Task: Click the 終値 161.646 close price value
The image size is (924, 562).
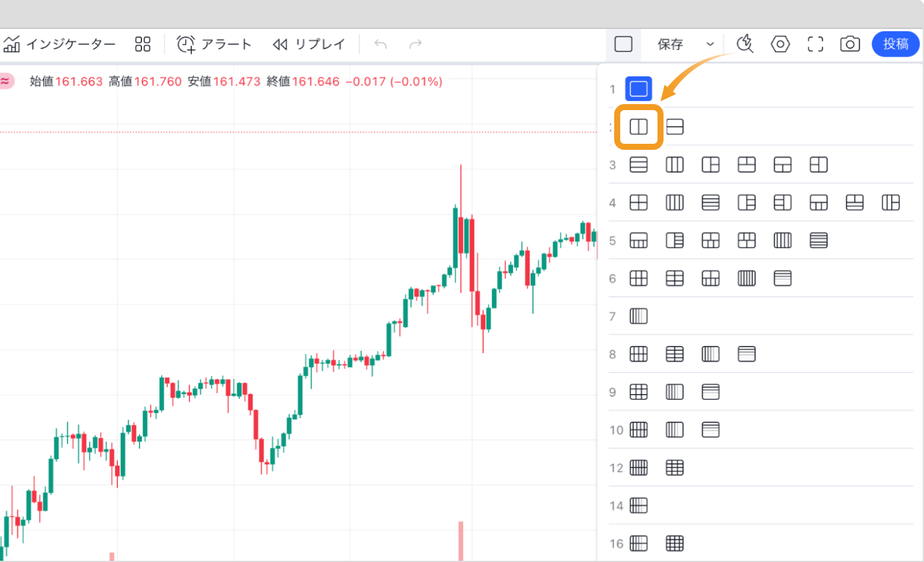Action: (x=303, y=81)
